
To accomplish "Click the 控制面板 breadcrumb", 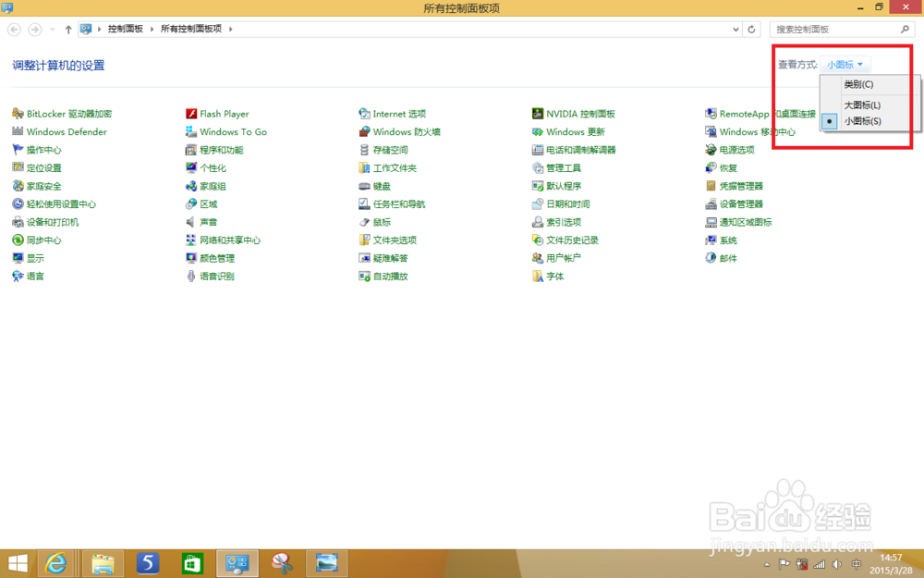I will point(126,29).
